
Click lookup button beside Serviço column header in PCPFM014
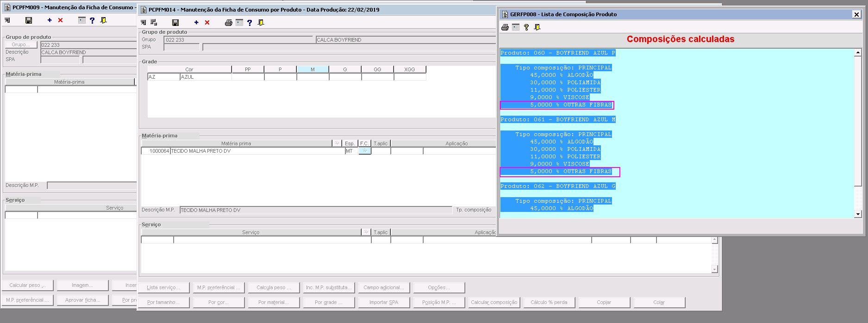click(366, 232)
